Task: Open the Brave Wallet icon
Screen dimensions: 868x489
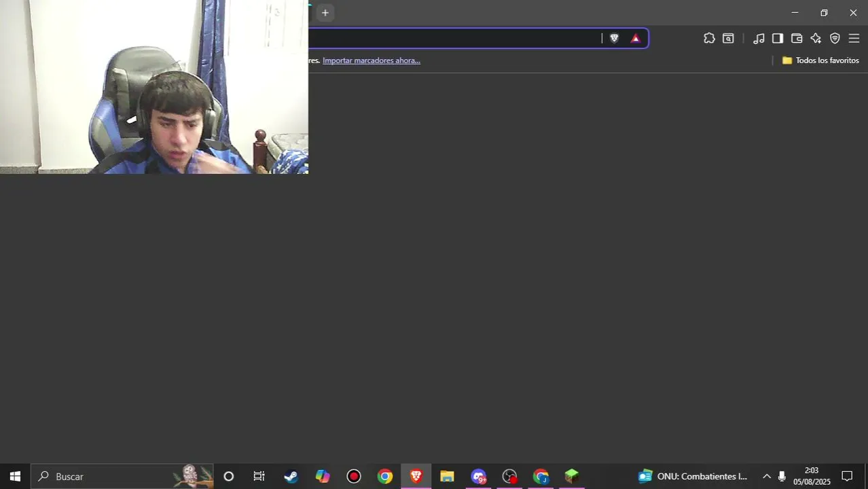Action: pos(797,39)
